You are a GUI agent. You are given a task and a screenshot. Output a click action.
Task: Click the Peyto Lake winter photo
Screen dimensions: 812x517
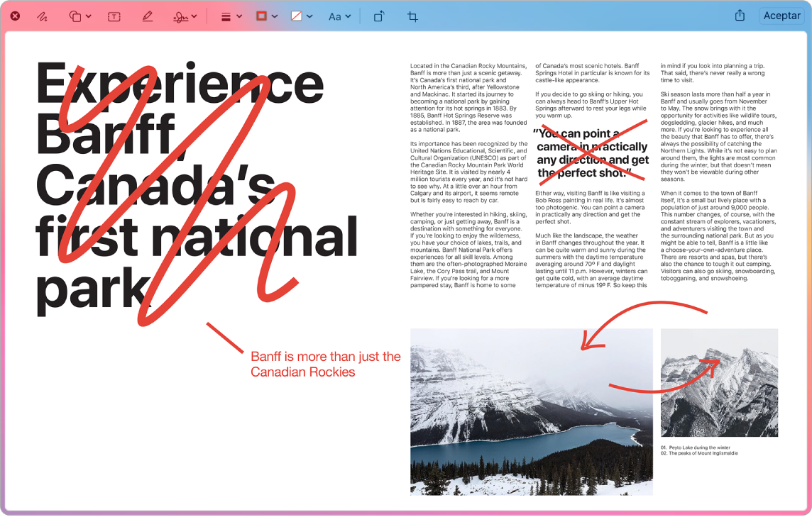531,411
